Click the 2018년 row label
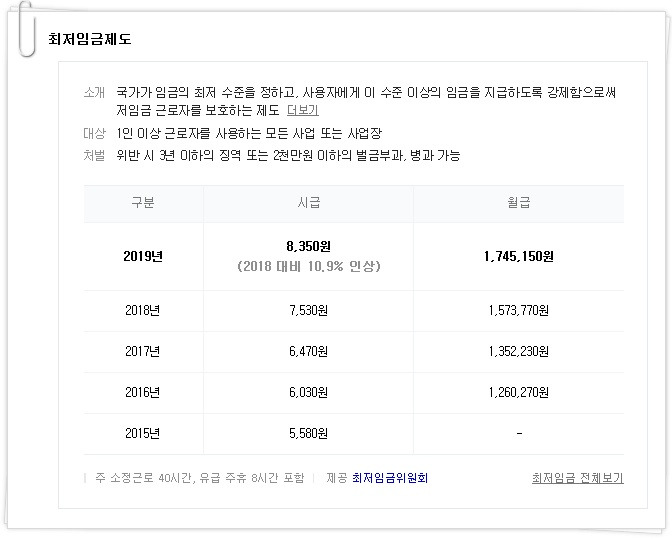672x539 pixels. point(143,310)
